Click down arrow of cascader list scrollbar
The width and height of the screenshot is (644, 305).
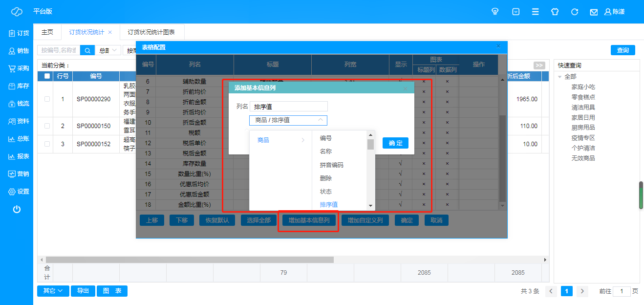pos(370,206)
